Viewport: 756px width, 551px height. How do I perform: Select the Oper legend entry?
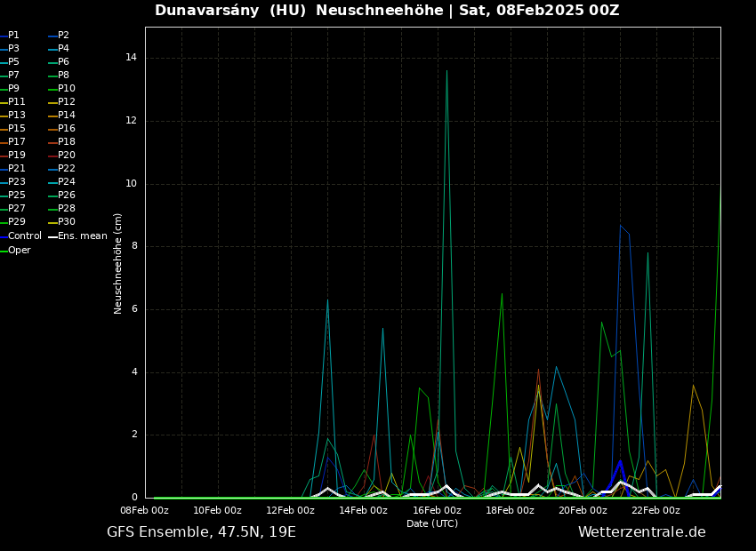click(19, 251)
